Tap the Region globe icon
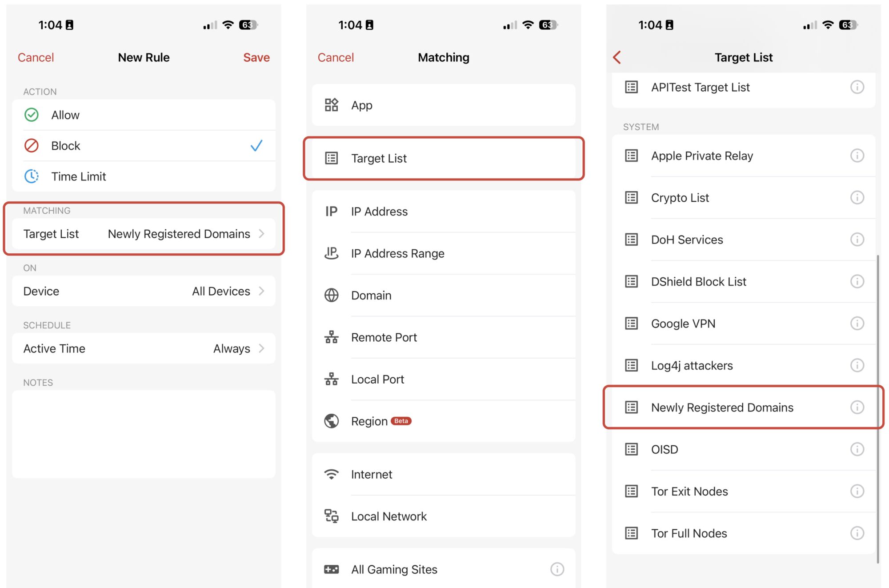889x588 pixels. click(x=332, y=421)
